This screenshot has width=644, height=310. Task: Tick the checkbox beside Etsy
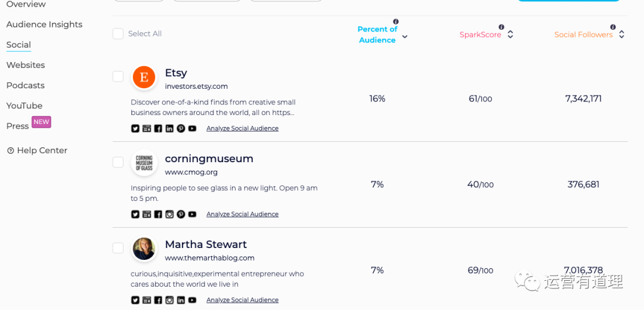pyautogui.click(x=118, y=76)
